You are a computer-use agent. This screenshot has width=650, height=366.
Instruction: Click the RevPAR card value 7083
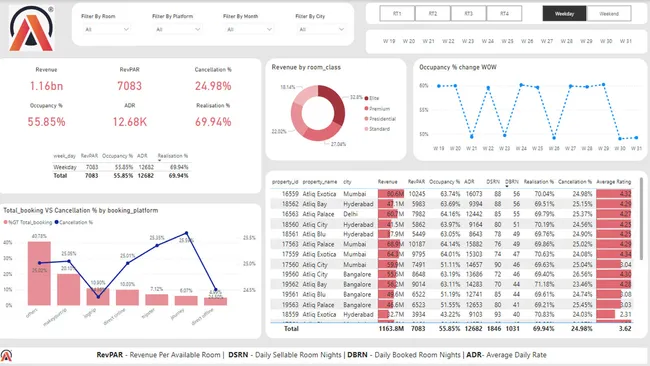(129, 86)
